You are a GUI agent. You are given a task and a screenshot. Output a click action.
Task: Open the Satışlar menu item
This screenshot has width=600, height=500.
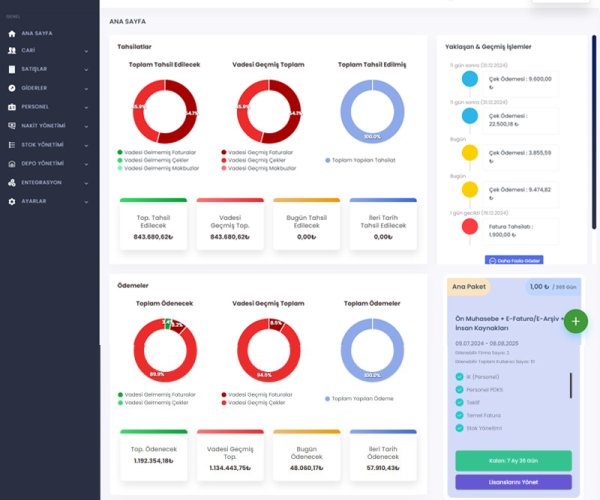coord(50,69)
